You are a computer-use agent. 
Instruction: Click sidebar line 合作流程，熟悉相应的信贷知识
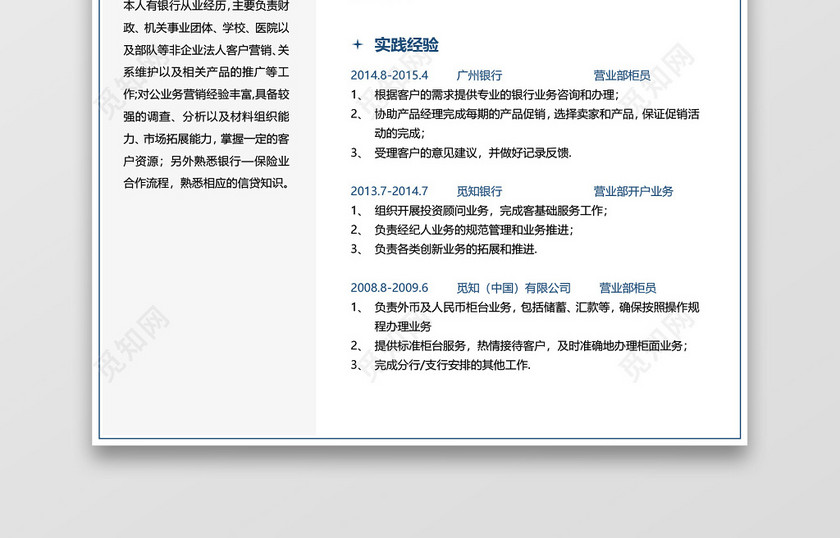click(x=207, y=183)
